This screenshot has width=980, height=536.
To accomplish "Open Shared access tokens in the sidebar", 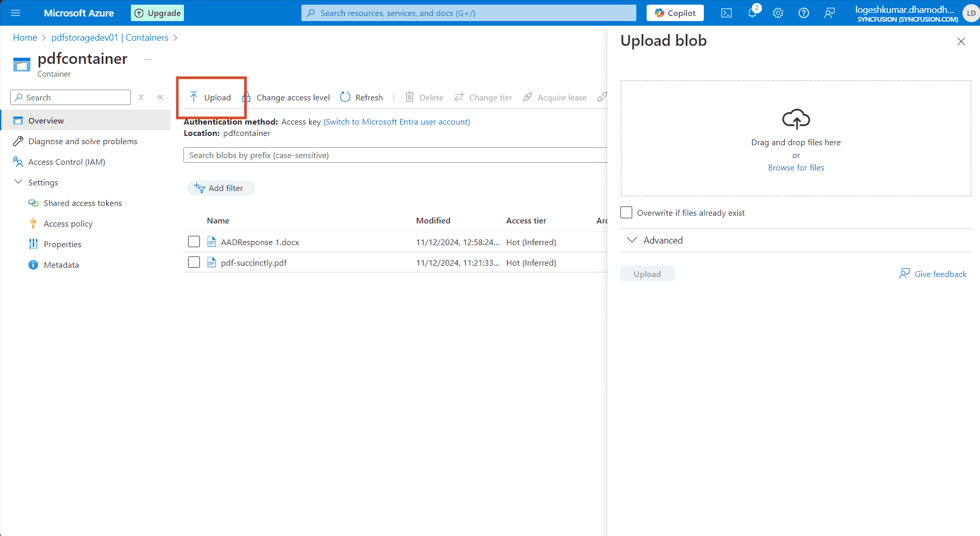I will tap(33, 203).
